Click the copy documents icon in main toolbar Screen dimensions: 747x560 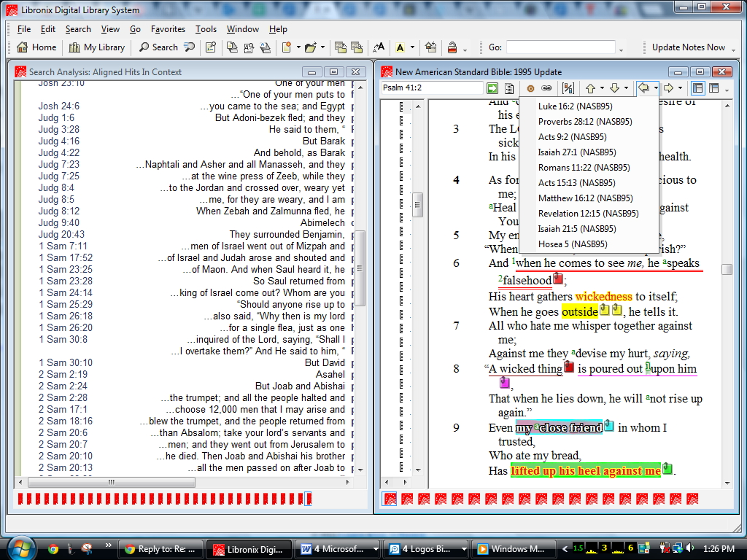pyautogui.click(x=232, y=47)
